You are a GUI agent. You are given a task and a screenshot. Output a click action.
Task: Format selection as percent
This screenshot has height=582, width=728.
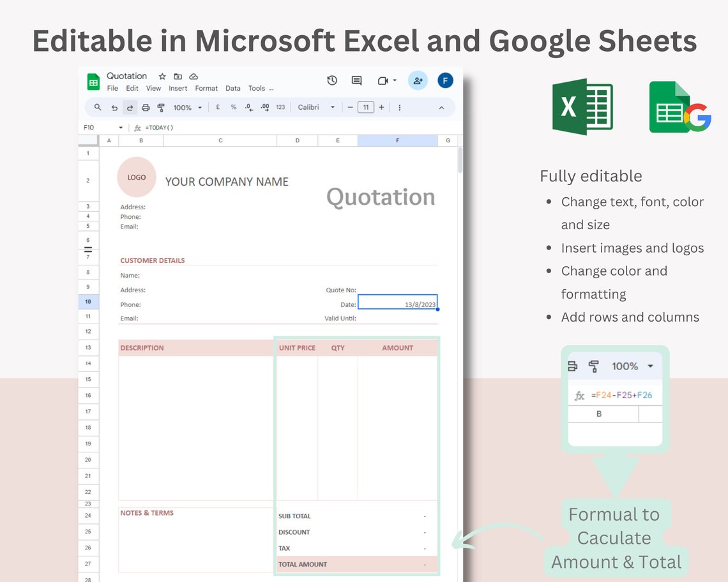pos(233,107)
